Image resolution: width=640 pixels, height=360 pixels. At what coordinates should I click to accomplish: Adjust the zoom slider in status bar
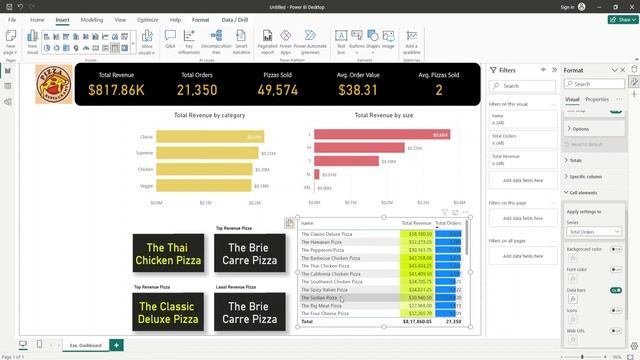pyautogui.click(x=582, y=357)
